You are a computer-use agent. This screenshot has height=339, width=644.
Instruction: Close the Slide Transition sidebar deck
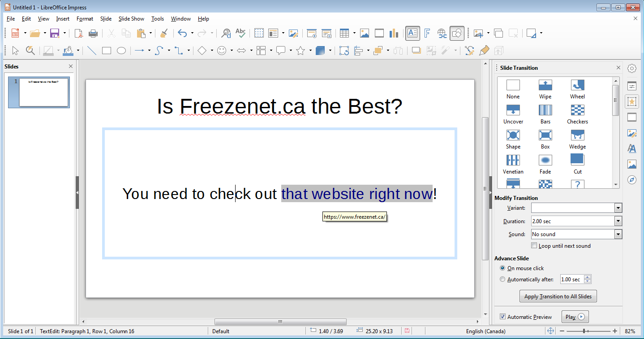click(x=618, y=68)
